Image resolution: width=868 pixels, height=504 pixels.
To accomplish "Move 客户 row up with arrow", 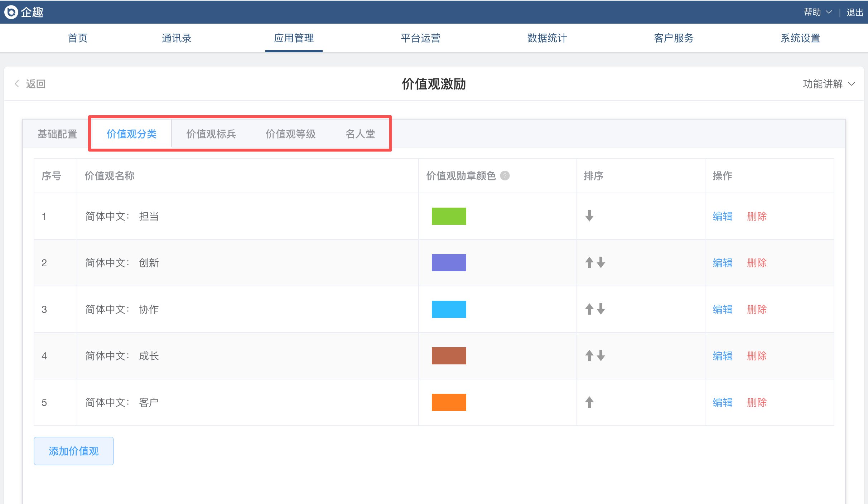I will point(589,402).
